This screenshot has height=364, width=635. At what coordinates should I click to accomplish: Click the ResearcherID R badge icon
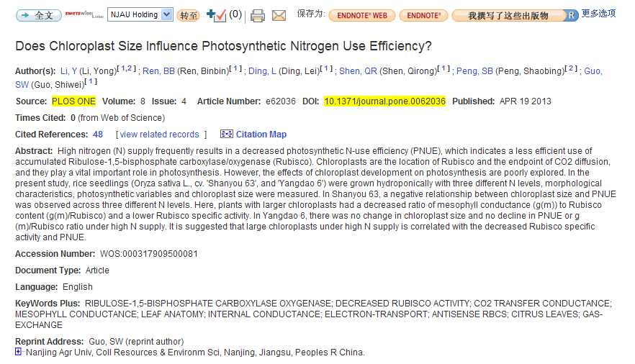pyautogui.click(x=572, y=15)
